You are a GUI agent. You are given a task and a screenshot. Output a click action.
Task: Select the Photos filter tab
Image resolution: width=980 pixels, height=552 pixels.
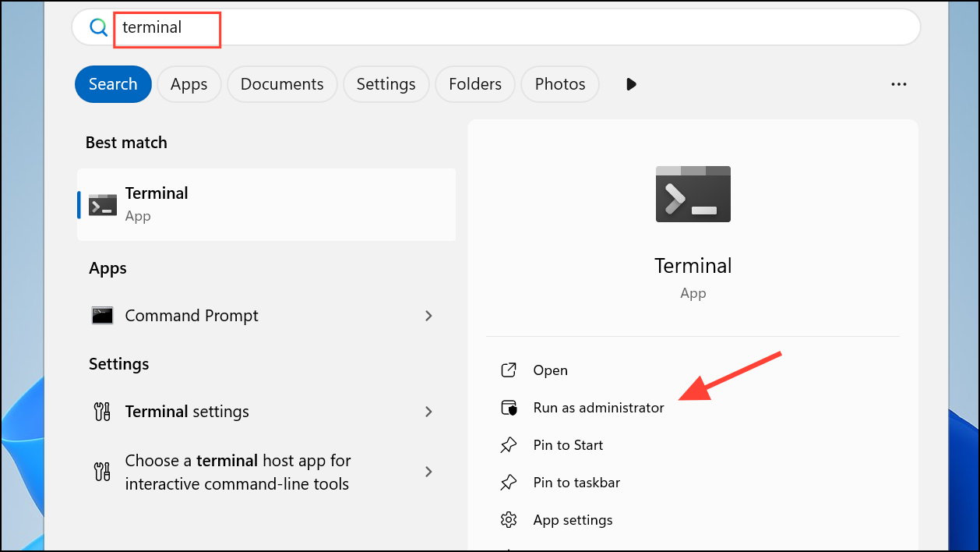[560, 84]
